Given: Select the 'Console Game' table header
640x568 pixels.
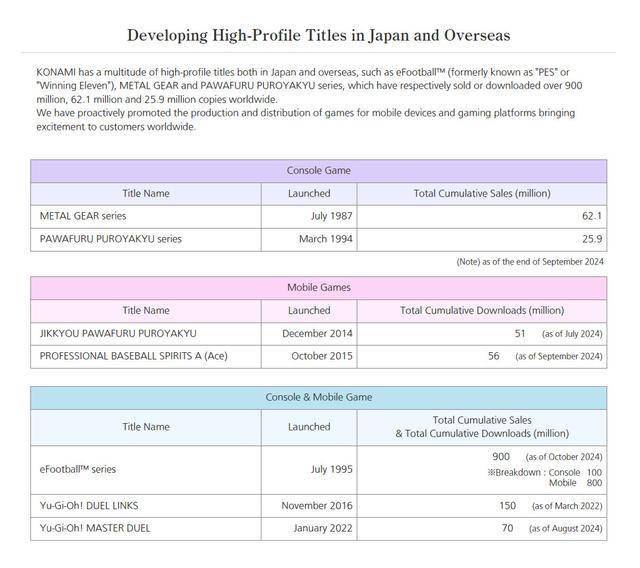Looking at the screenshot, I should click(318, 171).
